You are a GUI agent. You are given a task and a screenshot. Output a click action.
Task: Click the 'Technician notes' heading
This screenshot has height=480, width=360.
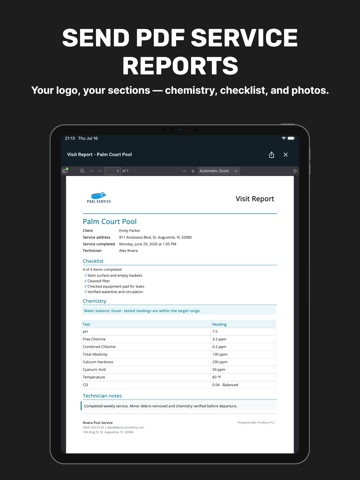point(102,396)
